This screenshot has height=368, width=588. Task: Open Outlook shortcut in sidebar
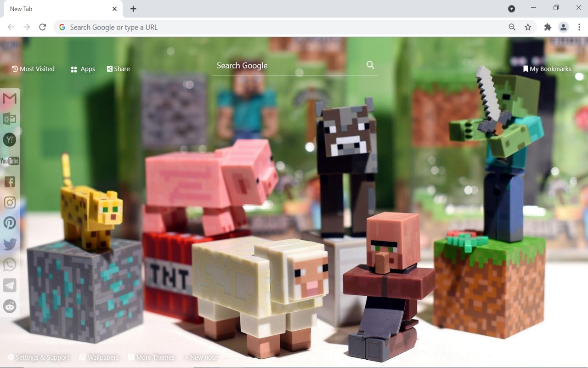click(x=10, y=119)
